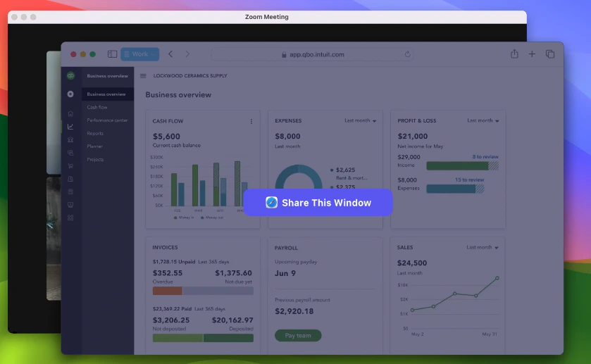Follow the 8 to review link
The image size is (591, 364).
485,157
